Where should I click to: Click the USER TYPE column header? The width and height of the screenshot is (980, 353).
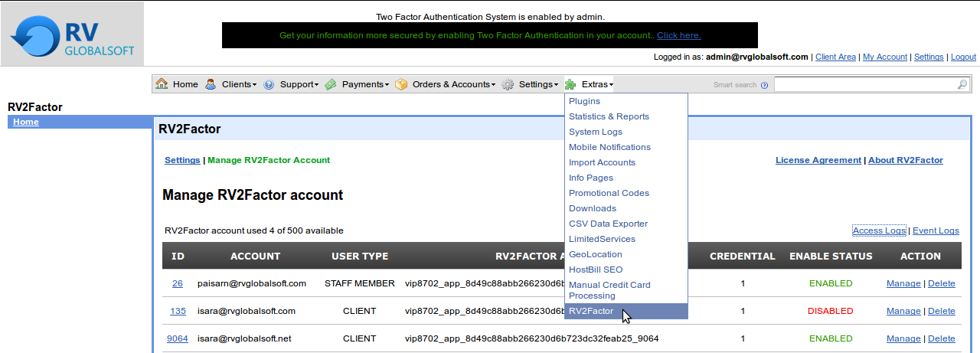pos(360,256)
